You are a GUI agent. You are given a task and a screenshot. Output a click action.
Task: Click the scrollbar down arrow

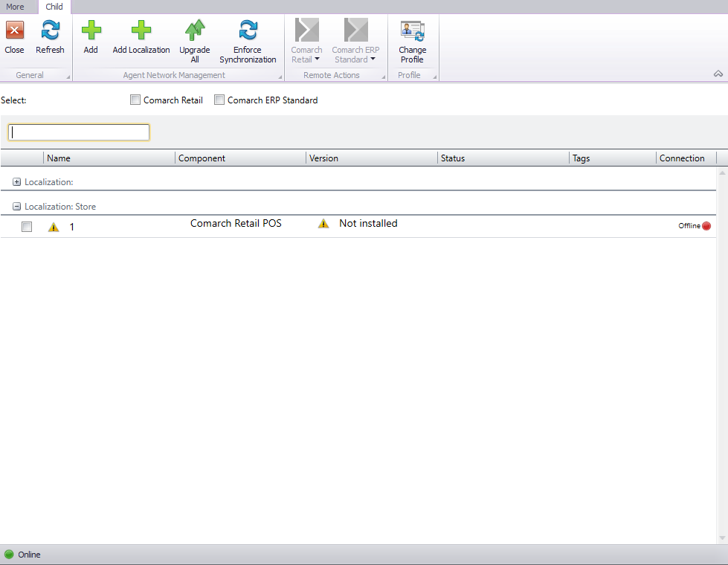click(x=722, y=538)
